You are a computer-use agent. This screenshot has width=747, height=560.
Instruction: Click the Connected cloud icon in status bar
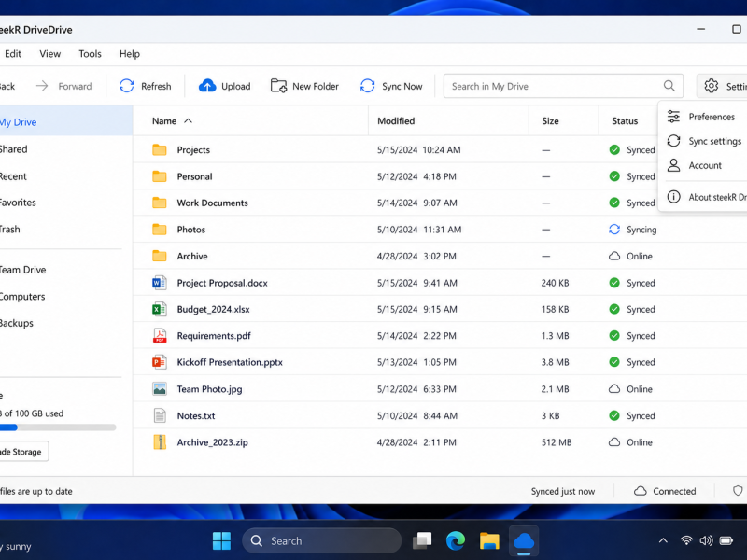pos(640,491)
